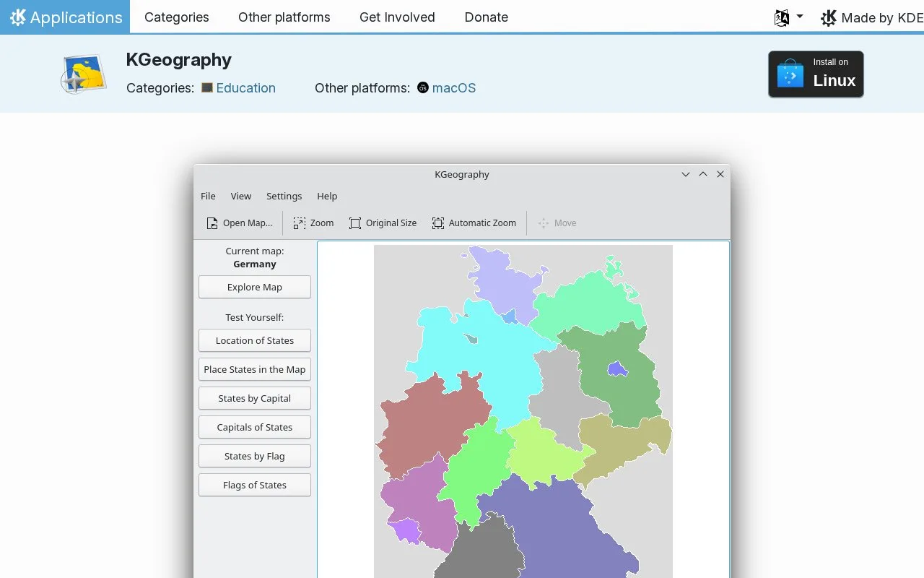Follow the macOS platform link
Screen dimensions: 924x578
pos(454,88)
